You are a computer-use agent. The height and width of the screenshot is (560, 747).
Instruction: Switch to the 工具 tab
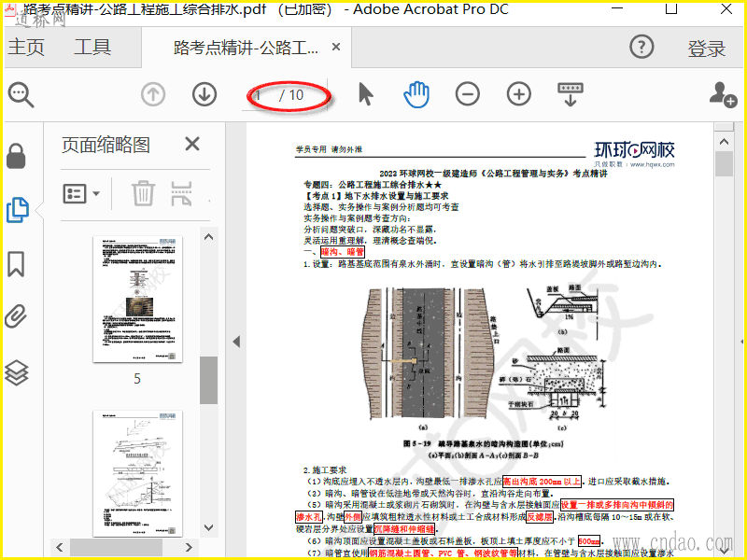pyautogui.click(x=92, y=48)
